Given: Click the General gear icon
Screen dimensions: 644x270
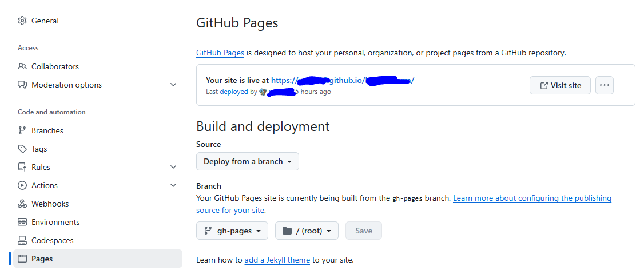Looking at the screenshot, I should (22, 21).
